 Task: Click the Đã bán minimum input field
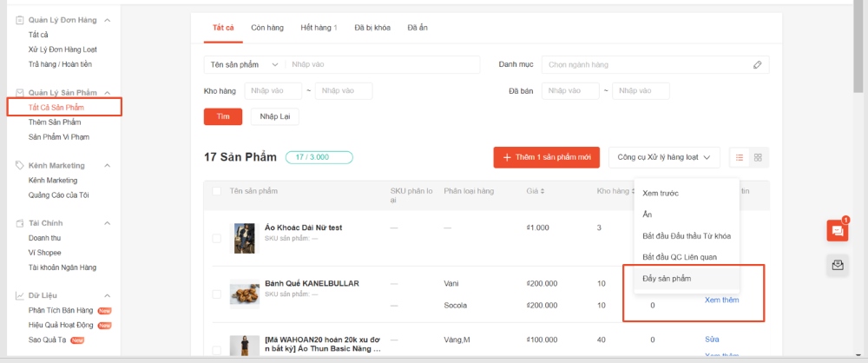click(x=570, y=91)
